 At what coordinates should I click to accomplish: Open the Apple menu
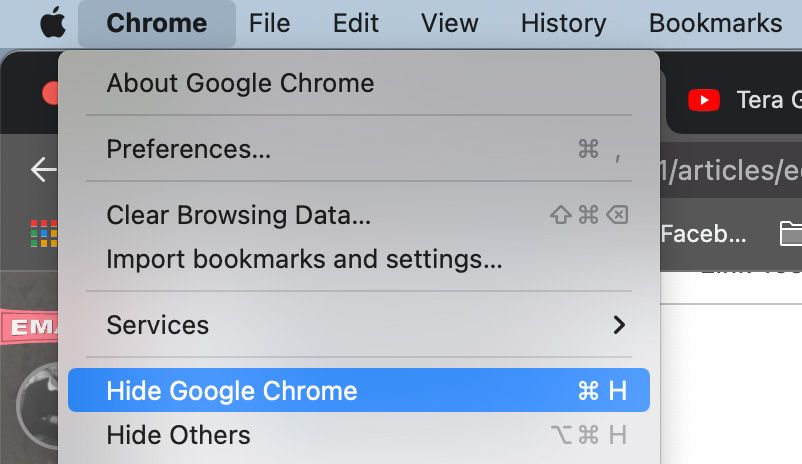pos(52,22)
